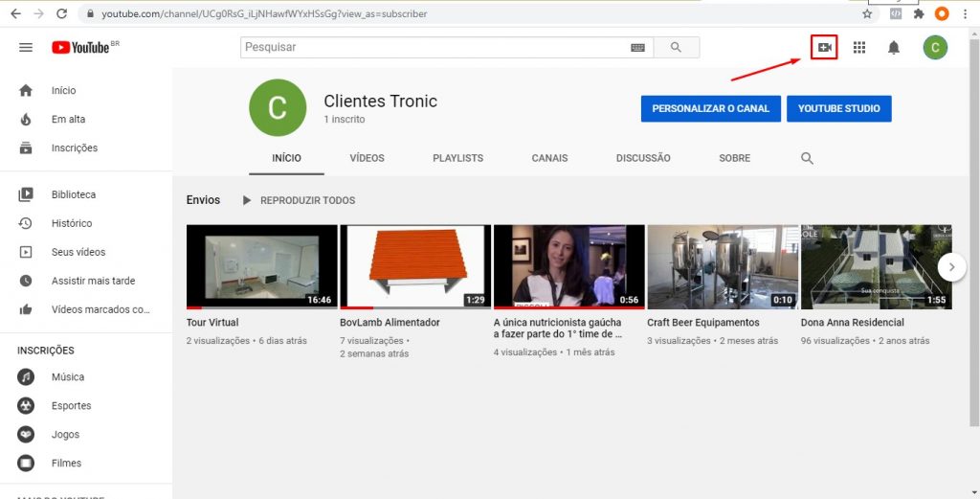The image size is (980, 499).
Task: Click PERSONALIZAR O CANAL button
Action: [710, 108]
